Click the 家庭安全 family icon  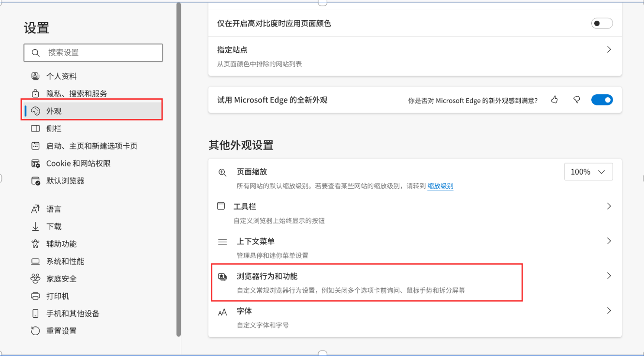click(x=35, y=279)
